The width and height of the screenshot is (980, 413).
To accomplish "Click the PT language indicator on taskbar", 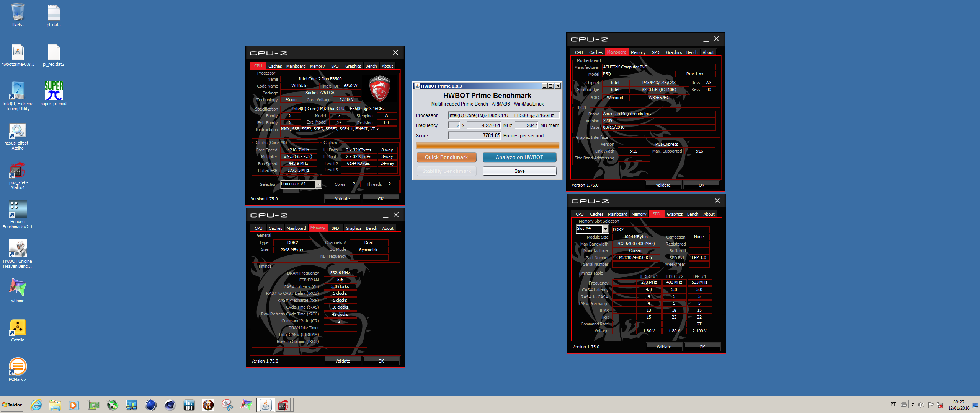I will pyautogui.click(x=893, y=404).
